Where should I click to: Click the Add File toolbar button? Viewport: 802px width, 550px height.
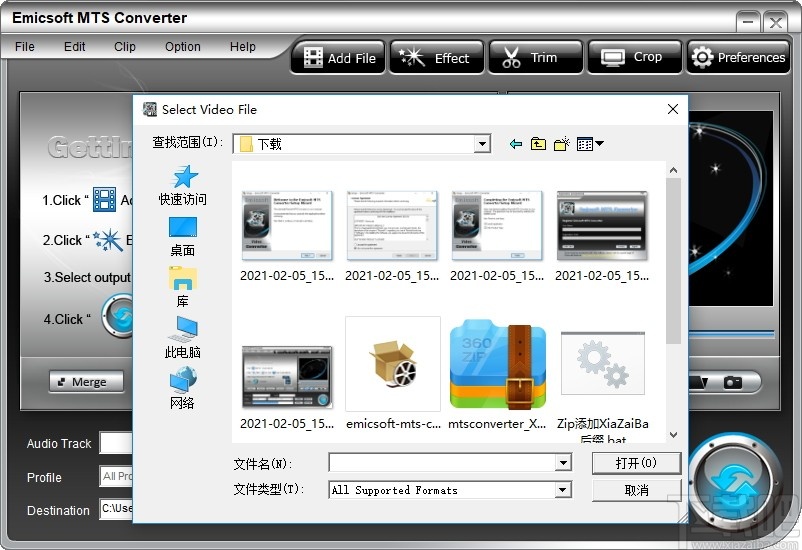coord(338,58)
